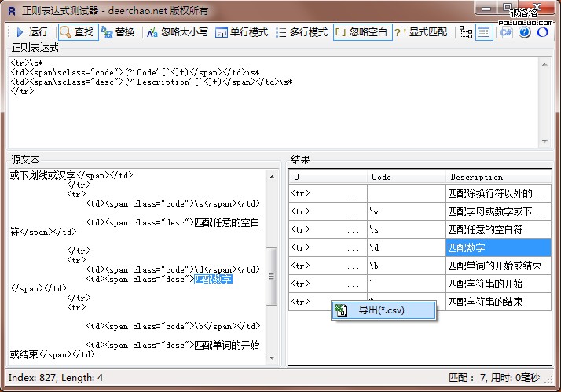Image resolution: width=561 pixels, height=392 pixels.
Task: Choose 导出(*.csv) from context menu
Action: (380, 310)
